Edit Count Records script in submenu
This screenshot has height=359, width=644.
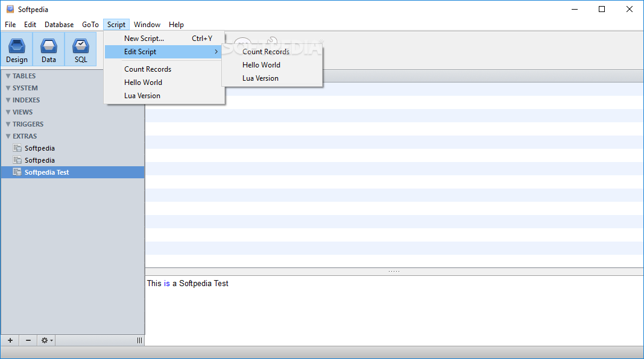(273, 52)
